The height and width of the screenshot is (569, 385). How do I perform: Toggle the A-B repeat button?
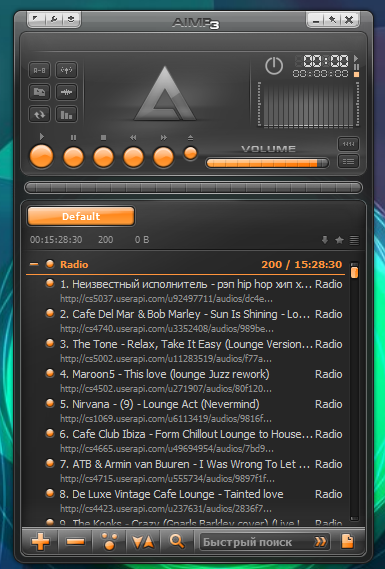tap(40, 70)
